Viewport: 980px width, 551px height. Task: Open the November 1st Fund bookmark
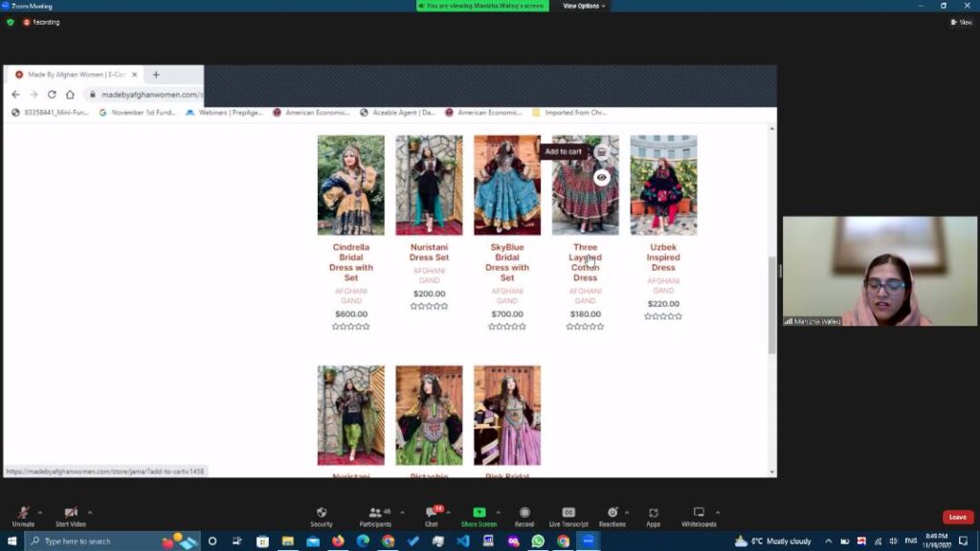tap(137, 113)
